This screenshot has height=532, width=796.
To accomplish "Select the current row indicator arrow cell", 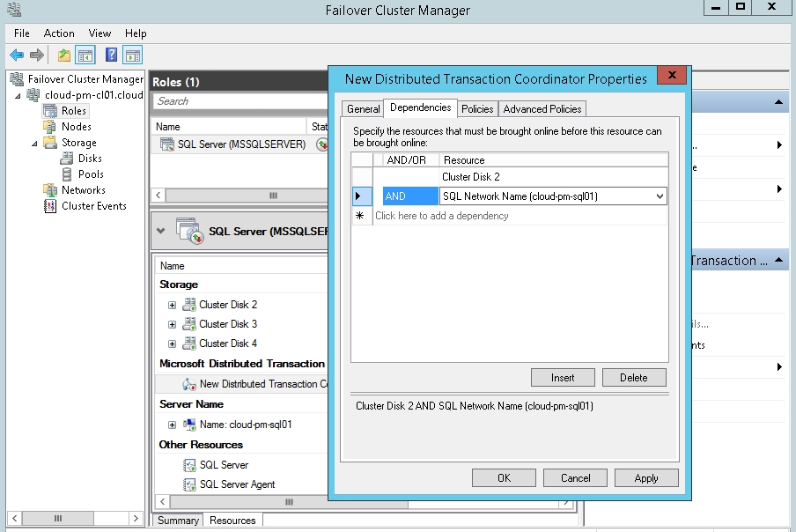I will click(x=362, y=196).
